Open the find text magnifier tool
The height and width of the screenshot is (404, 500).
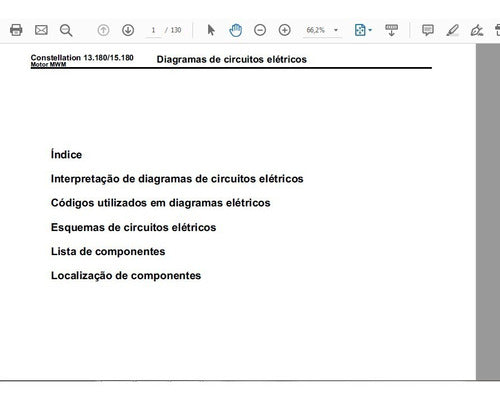[66, 30]
